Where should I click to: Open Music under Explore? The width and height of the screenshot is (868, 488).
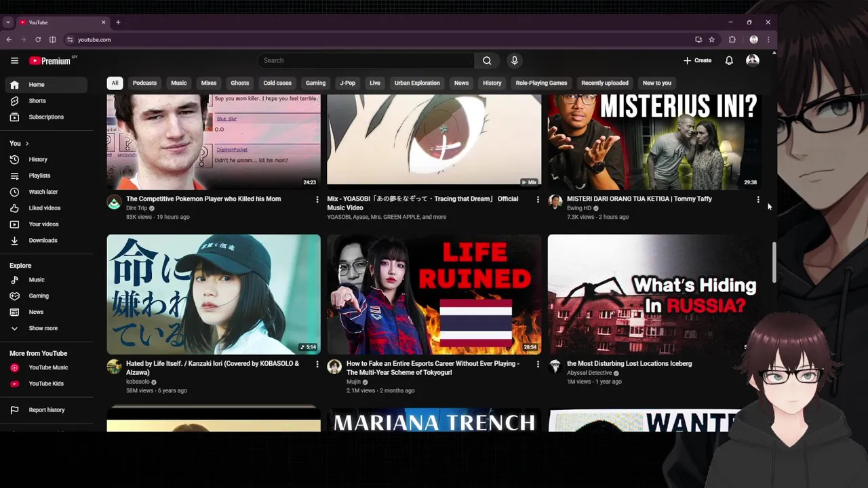[x=46, y=280]
